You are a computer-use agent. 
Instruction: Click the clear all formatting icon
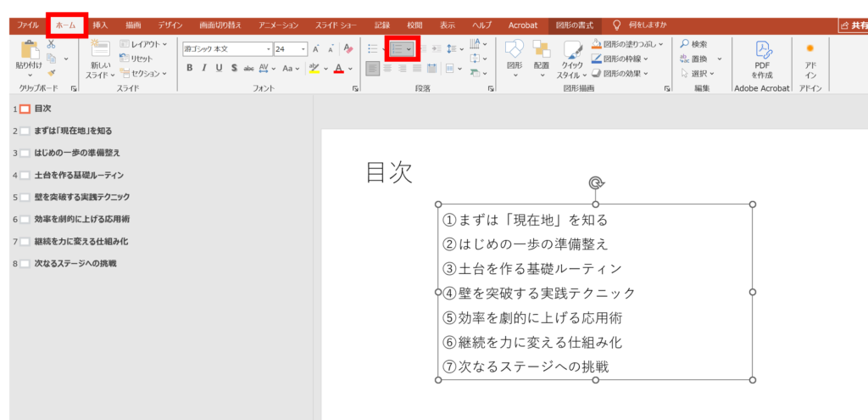pos(348,49)
